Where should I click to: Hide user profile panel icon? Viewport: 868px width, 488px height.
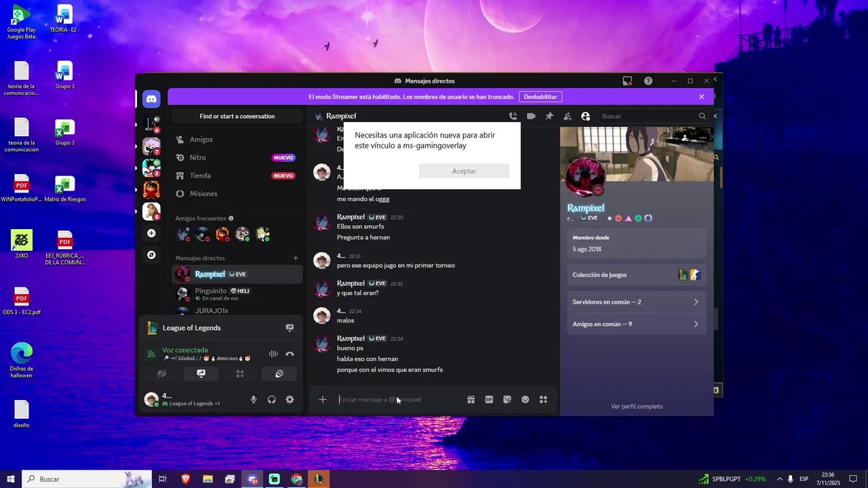(x=586, y=116)
